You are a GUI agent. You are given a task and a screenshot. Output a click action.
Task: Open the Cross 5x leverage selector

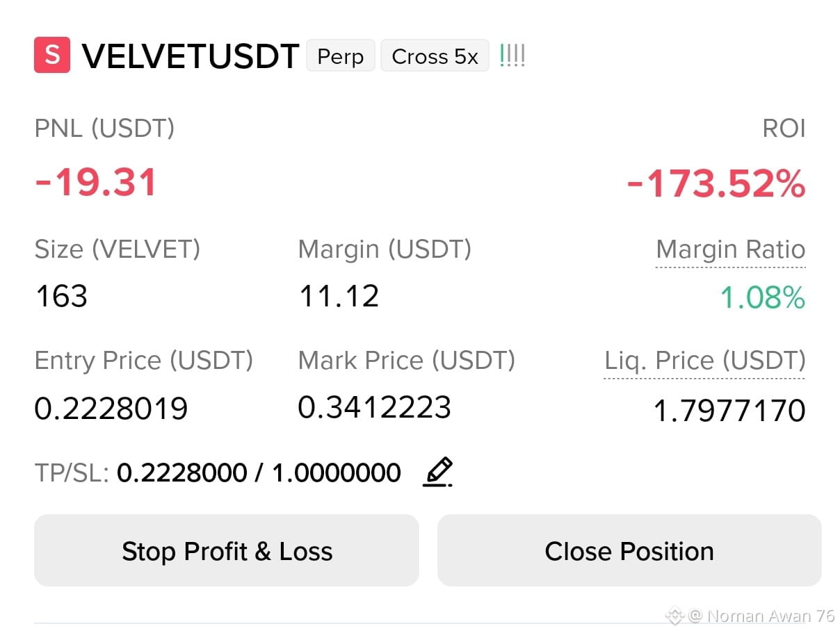(435, 56)
